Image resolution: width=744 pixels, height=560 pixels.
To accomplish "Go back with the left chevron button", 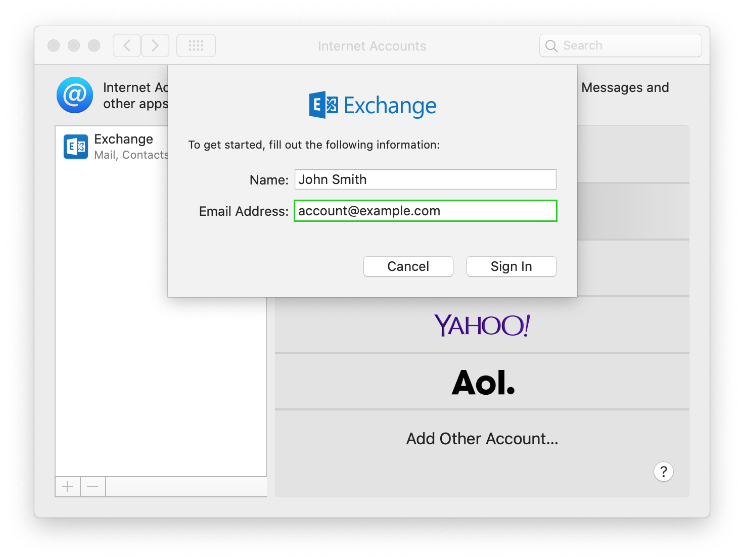I will [127, 45].
